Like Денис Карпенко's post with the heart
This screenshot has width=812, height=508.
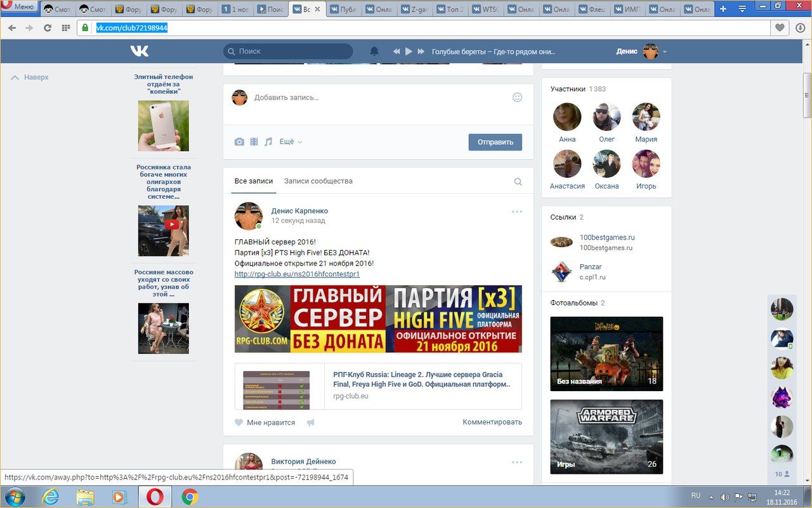[x=239, y=422]
